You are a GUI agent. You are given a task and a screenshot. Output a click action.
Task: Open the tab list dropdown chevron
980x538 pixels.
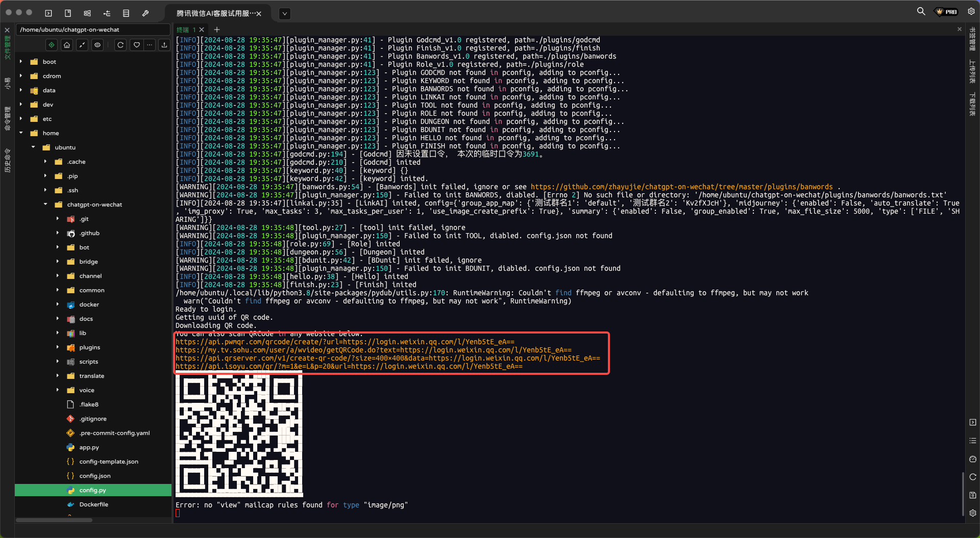285,14
